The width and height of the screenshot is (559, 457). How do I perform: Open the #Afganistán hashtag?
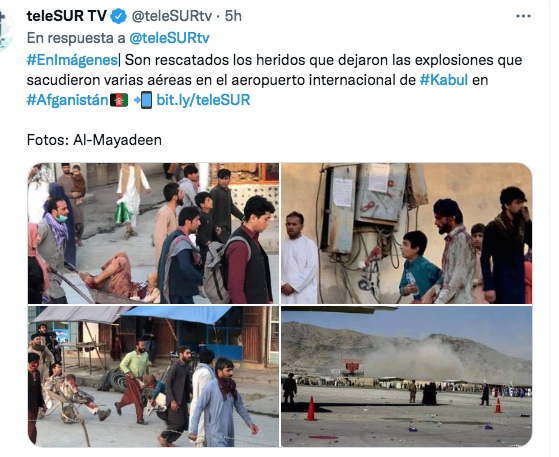tap(67, 100)
